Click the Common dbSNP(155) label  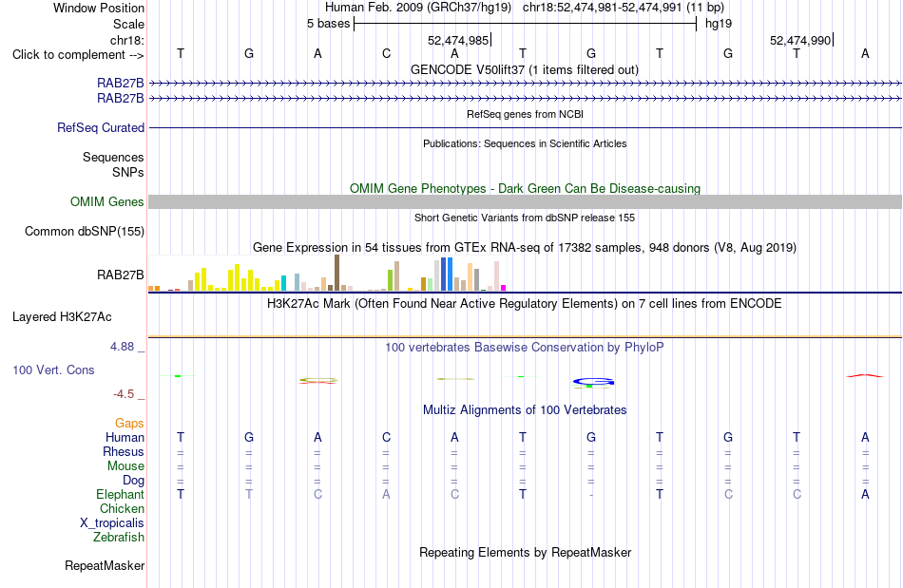[x=84, y=231]
